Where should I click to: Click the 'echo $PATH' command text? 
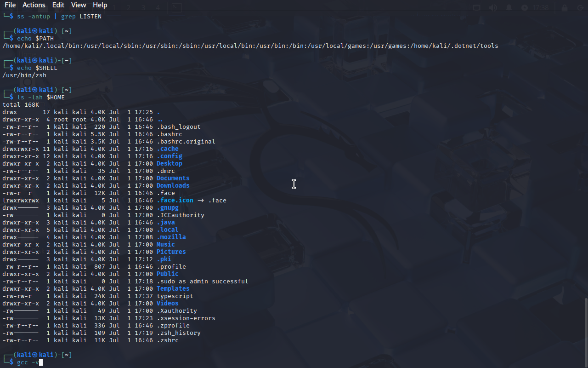click(x=35, y=39)
